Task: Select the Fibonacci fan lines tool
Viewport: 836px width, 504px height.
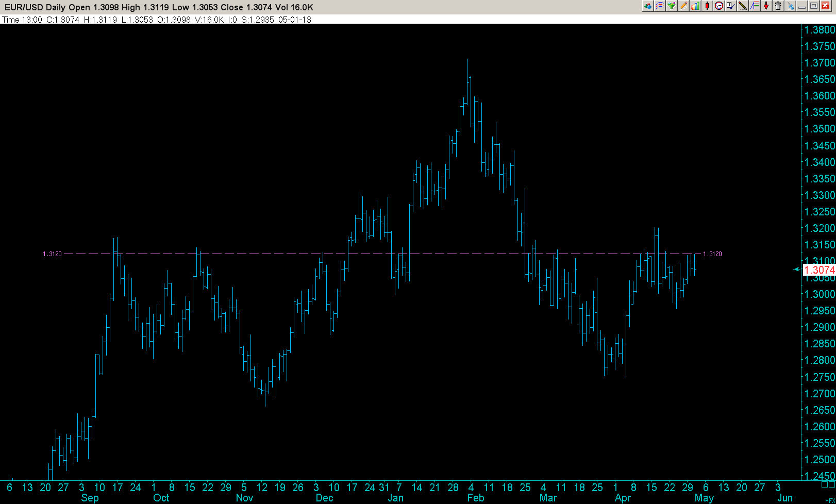Action: pos(754,6)
